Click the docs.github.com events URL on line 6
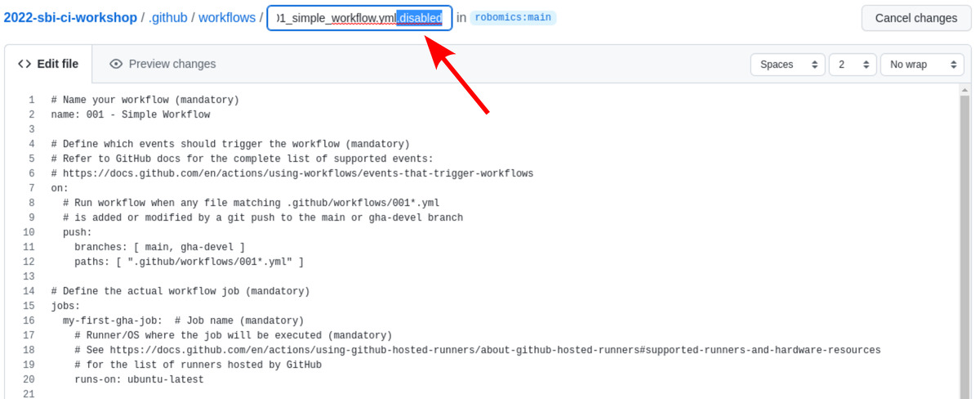 (297, 173)
